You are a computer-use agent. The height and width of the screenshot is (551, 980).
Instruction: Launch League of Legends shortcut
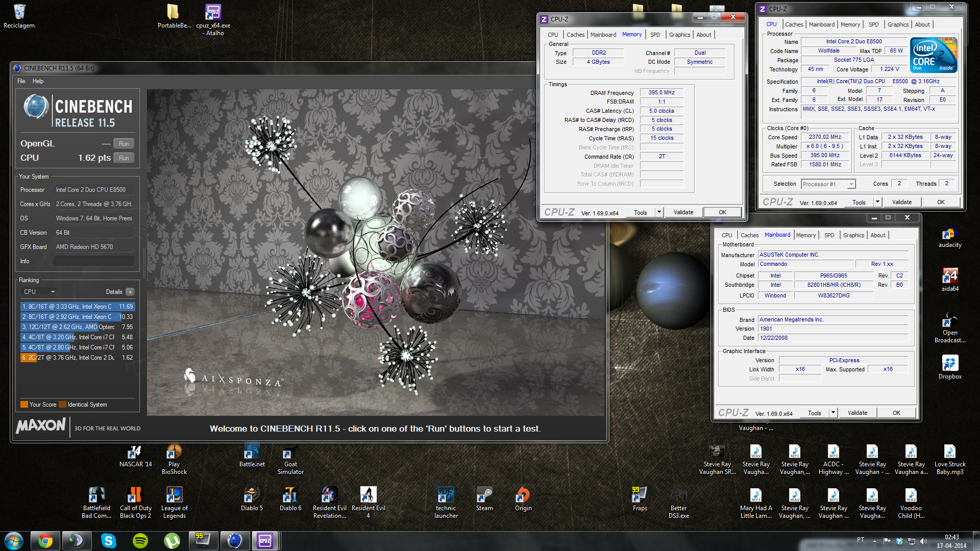pos(174,503)
